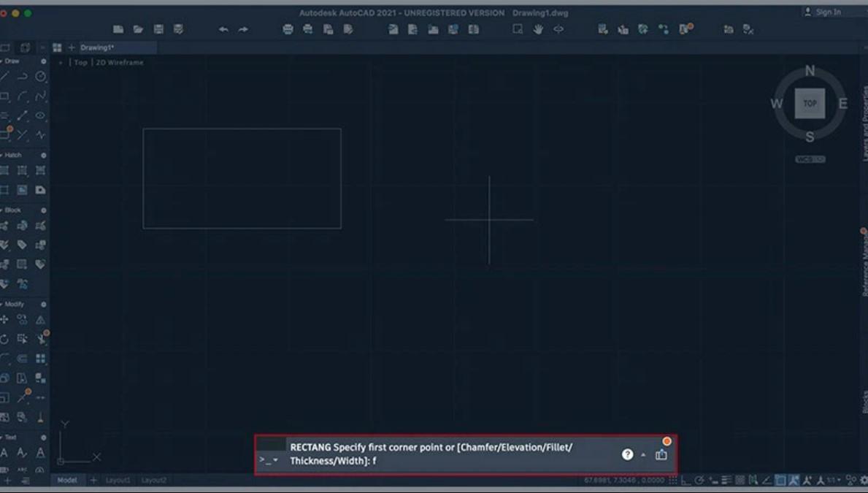Viewport: 868px width, 493px height.
Task: Click the New drawing icon in top toolbar
Action: point(118,28)
